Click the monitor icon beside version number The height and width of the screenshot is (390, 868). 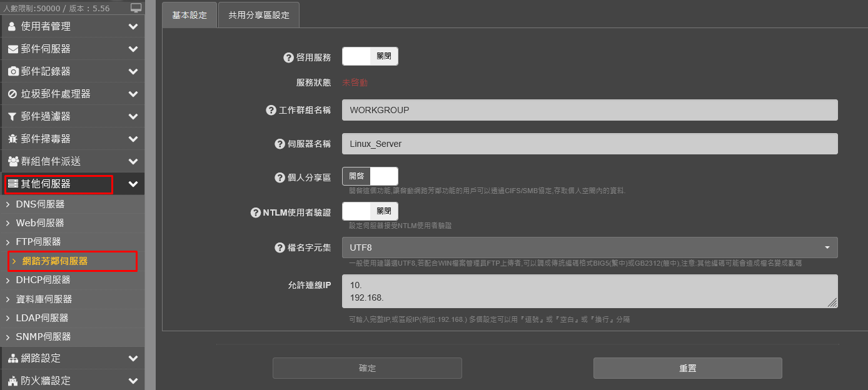(x=136, y=7)
